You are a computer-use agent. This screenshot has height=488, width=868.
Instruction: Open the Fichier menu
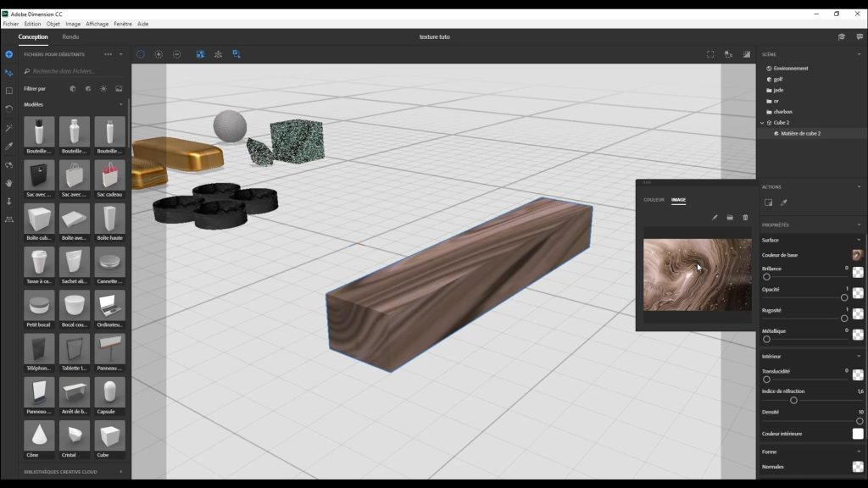10,24
